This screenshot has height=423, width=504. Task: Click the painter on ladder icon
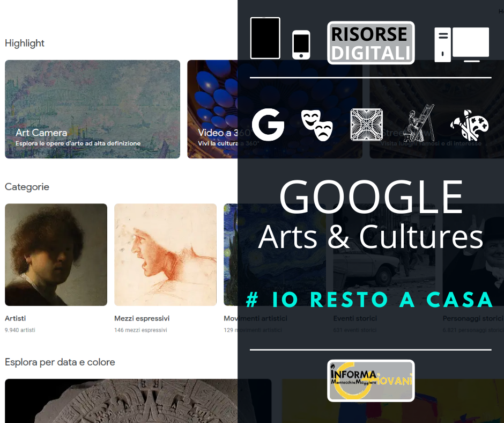[420, 123]
